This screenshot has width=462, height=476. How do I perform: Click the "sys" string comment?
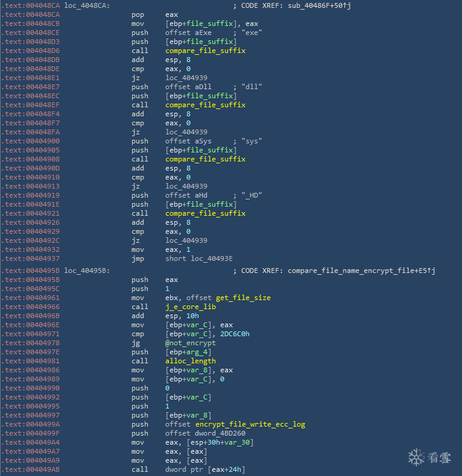pos(252,141)
